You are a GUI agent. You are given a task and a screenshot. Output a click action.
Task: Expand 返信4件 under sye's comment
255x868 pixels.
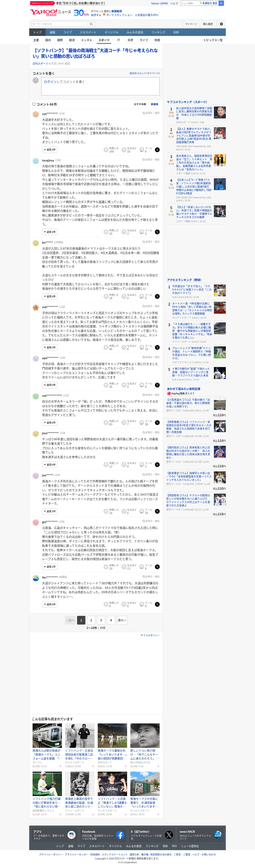[50, 150]
